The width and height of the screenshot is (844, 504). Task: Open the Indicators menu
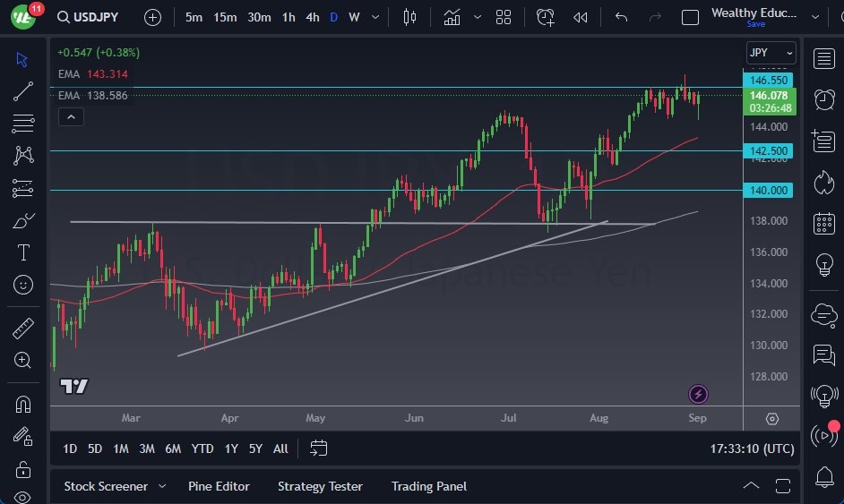pos(452,17)
